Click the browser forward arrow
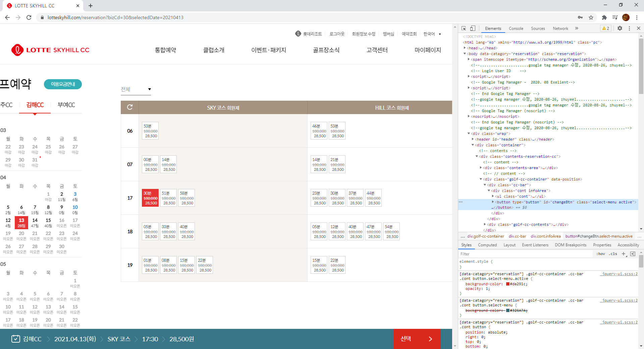The width and height of the screenshot is (644, 349). (18, 17)
